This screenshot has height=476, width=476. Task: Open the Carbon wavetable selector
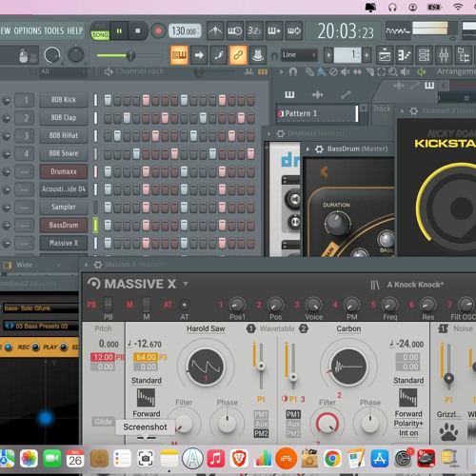point(348,328)
